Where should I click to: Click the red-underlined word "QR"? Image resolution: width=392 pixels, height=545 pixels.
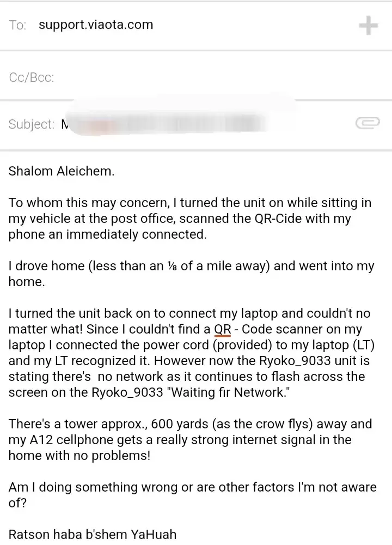(x=222, y=329)
